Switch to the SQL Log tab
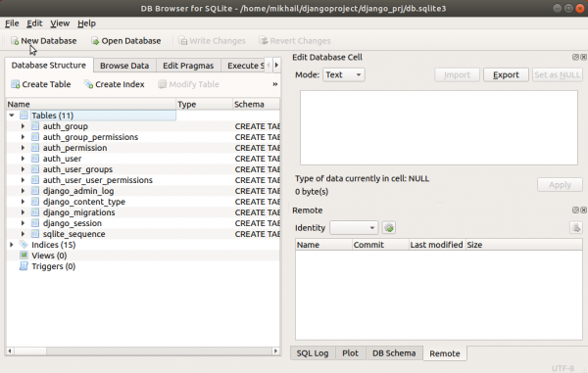 pyautogui.click(x=313, y=353)
